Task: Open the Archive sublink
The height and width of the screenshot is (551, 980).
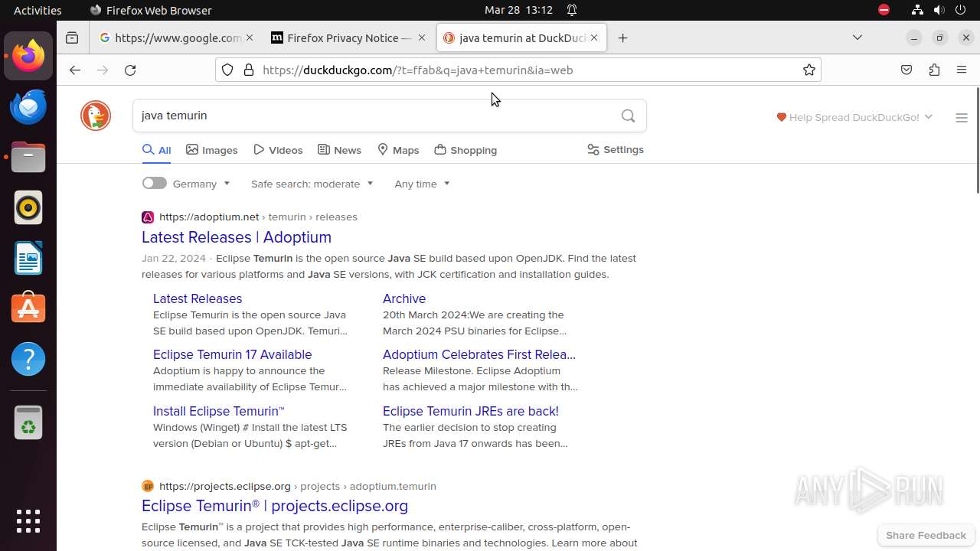Action: pos(404,298)
